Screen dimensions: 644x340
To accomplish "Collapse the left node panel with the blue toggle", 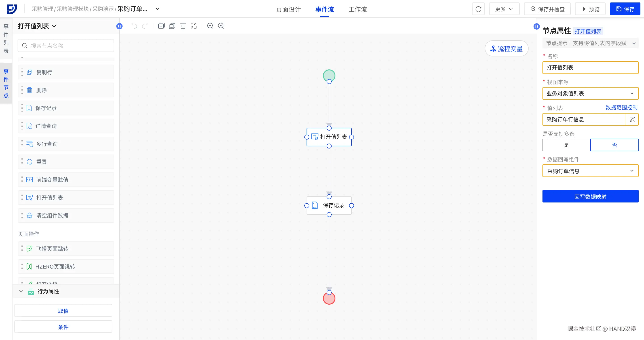I will point(119,26).
